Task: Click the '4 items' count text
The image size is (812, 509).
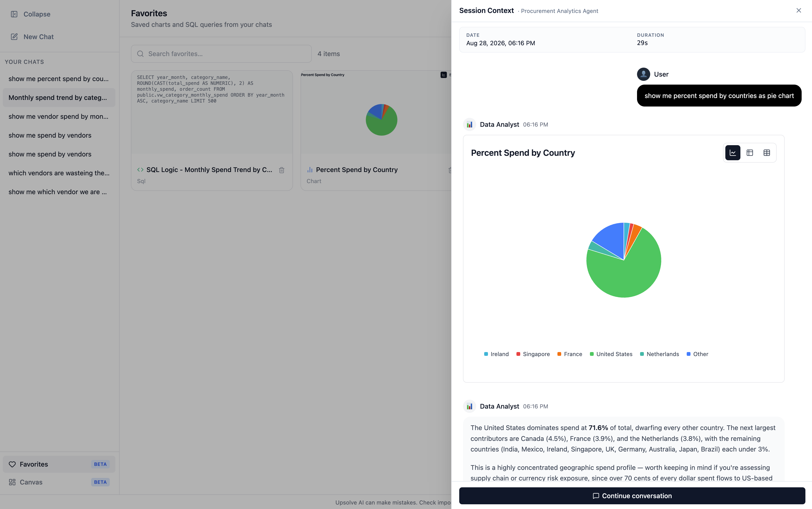Action: pos(329,54)
